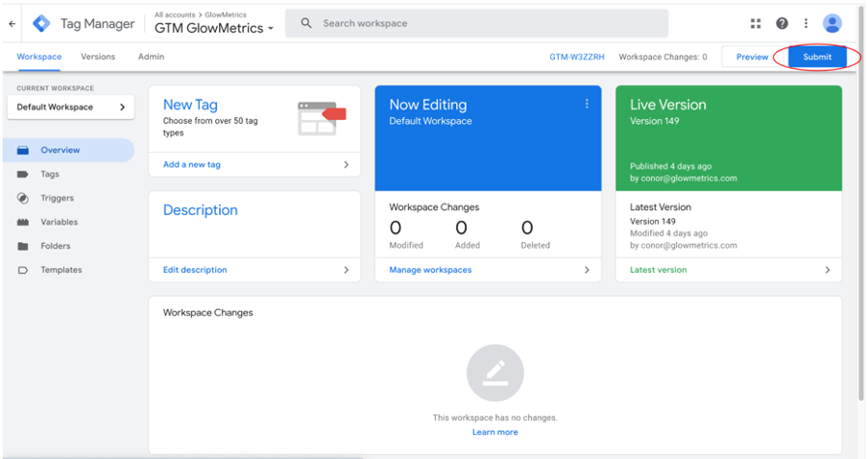Click the Folders sidebar icon
868x459 pixels.
pos(23,246)
